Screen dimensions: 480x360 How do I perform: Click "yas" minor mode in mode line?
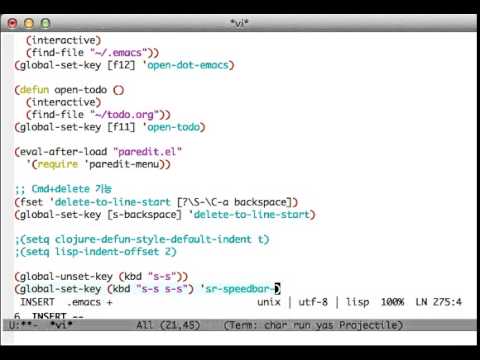point(324,325)
